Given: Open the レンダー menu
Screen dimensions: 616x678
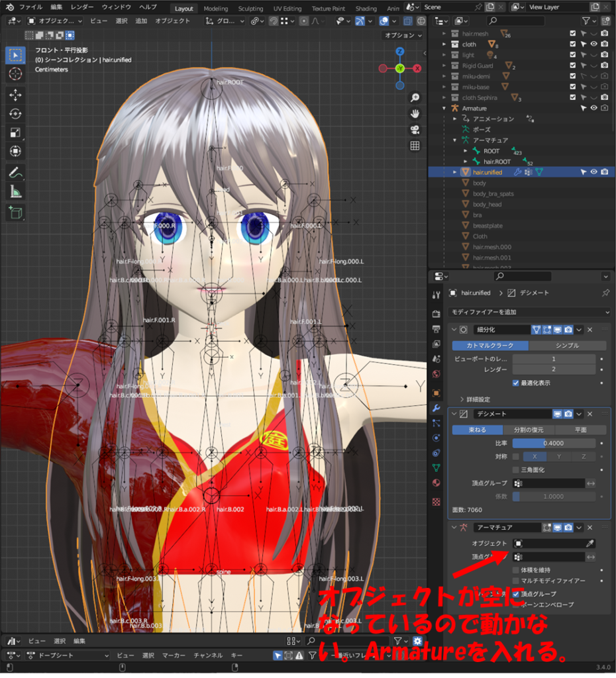Looking at the screenshot, I should [81, 7].
